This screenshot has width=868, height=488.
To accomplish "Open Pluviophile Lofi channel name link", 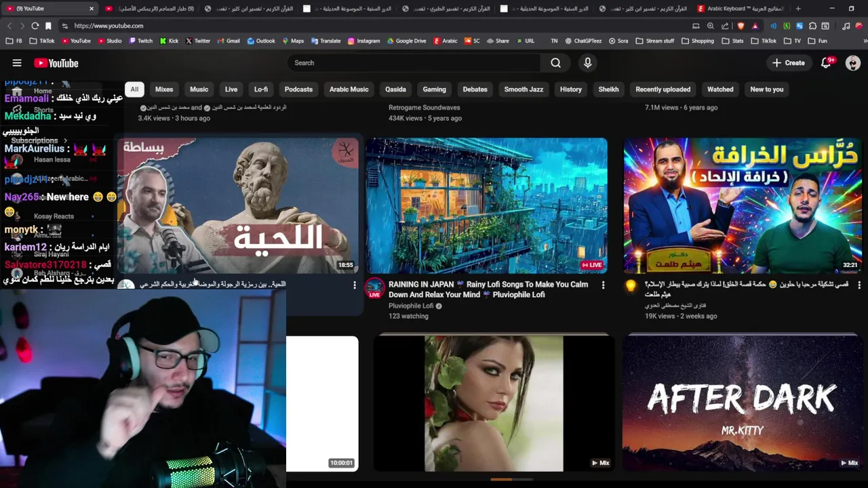I will tap(411, 306).
